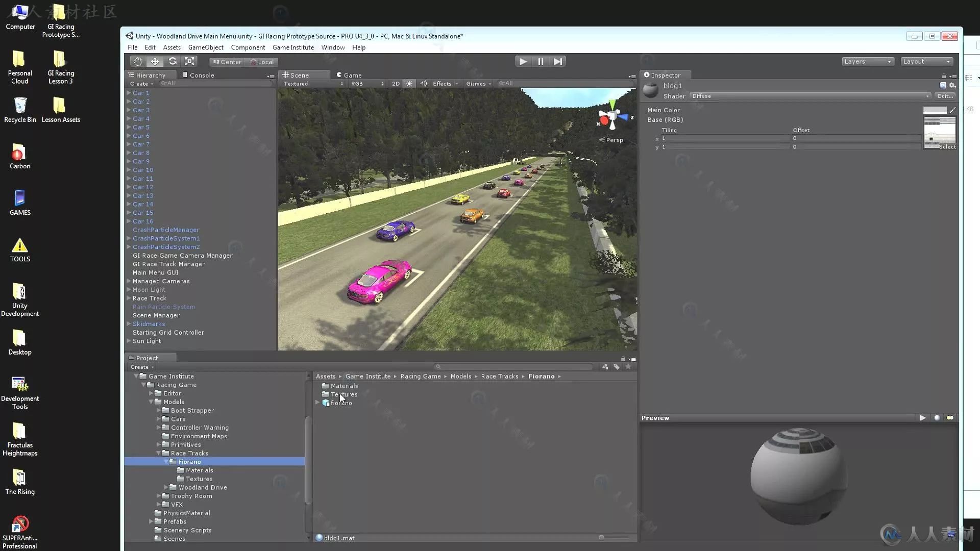Open the Lesson Assets desktop folder
The width and height of the screenshot is (980, 551).
61,110
